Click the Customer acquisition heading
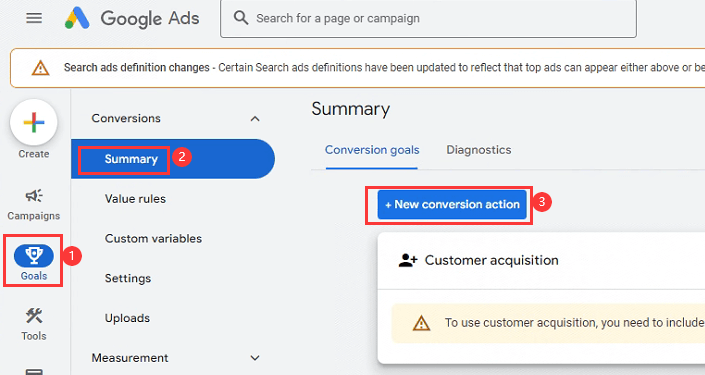This screenshot has height=375, width=705. point(491,260)
